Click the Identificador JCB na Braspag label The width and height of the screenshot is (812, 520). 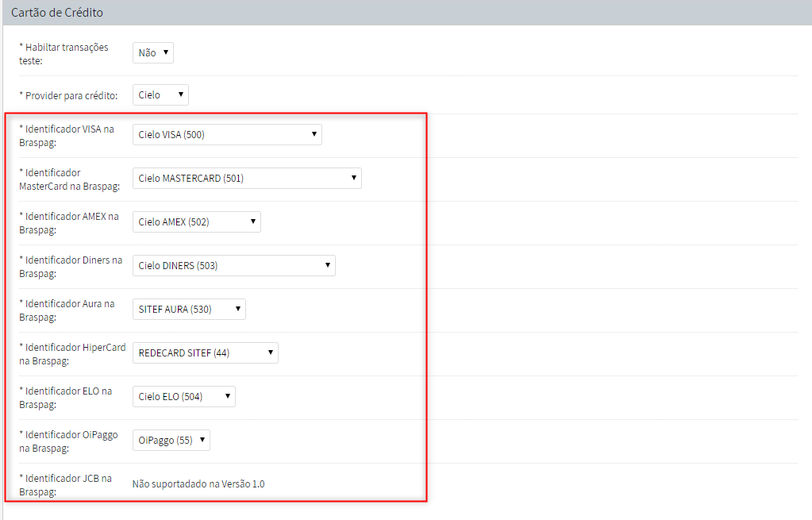pos(66,485)
